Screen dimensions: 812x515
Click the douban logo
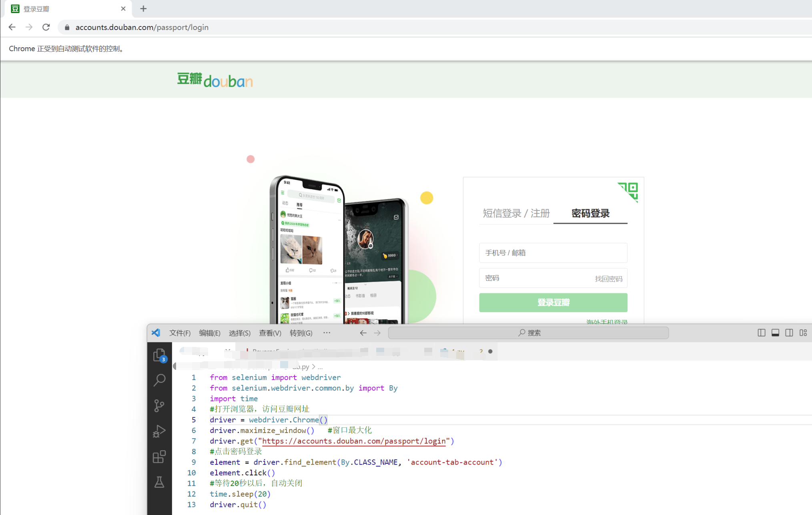[x=215, y=80]
